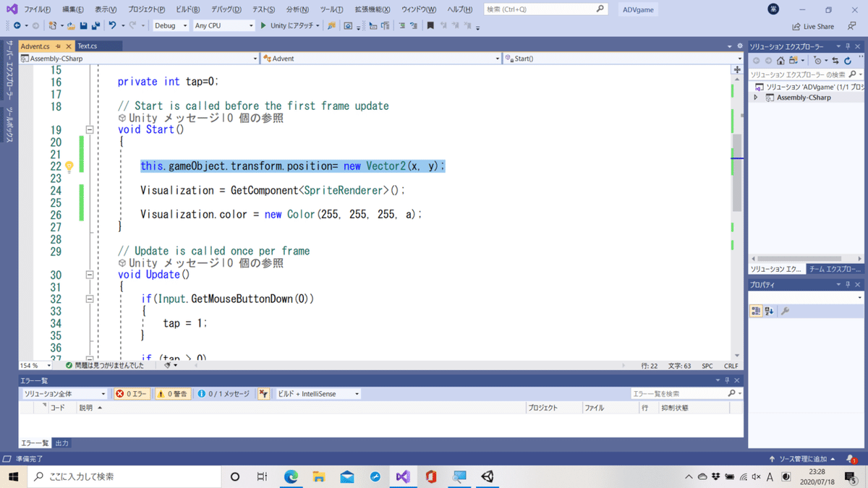Screen dimensions: 868x488
Task: Click the Navigate Backward arrow icon
Action: 17,25
